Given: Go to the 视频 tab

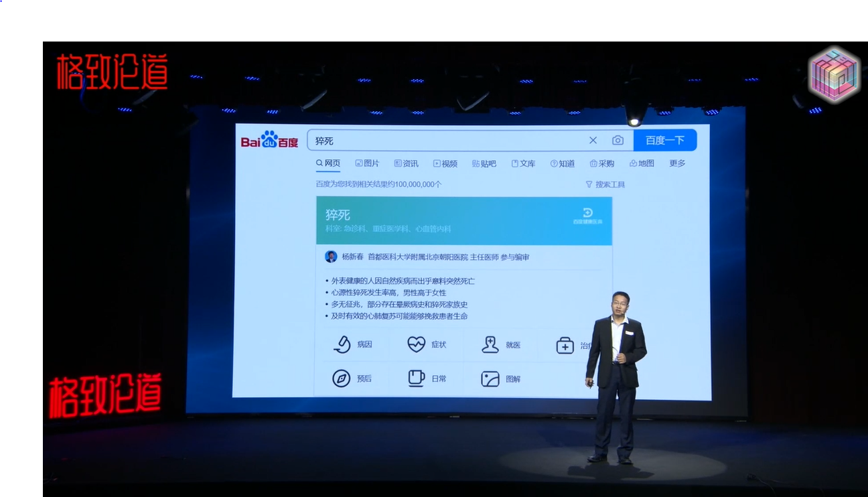Looking at the screenshot, I should (x=445, y=163).
